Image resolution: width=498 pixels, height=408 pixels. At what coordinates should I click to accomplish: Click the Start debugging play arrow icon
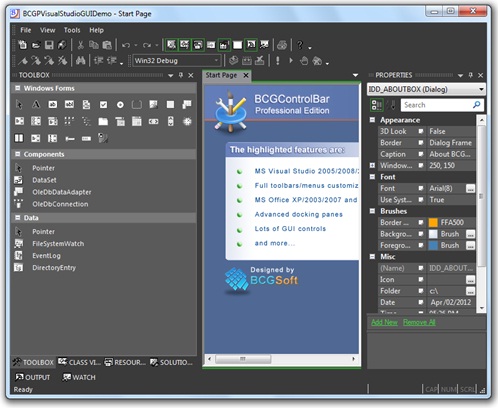[x=291, y=61]
